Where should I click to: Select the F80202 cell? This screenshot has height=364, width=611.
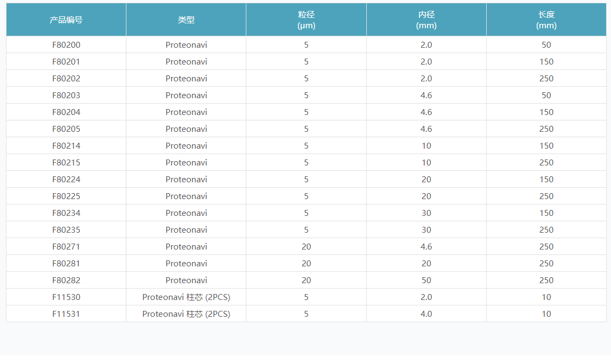(x=66, y=79)
